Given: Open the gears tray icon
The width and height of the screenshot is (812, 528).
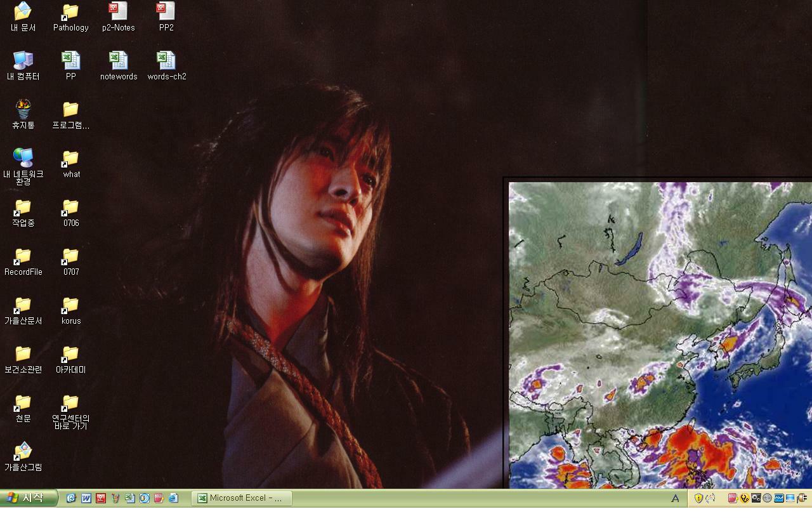Looking at the screenshot, I should pos(756,498).
